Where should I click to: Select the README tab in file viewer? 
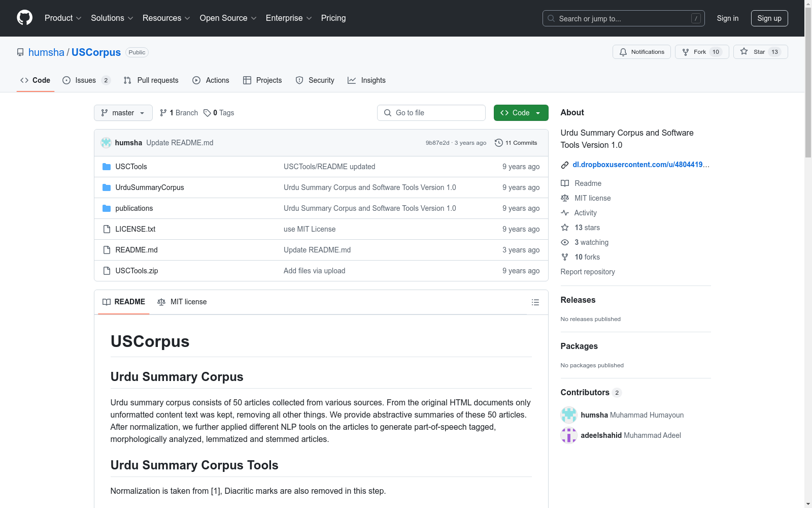coord(124,302)
